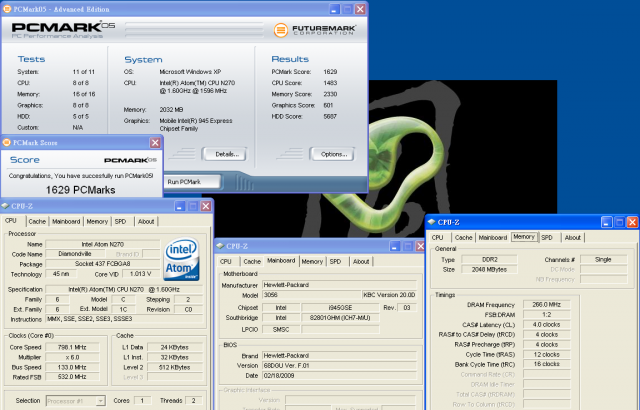640x410 pixels.
Task: Click the PCMark05 title bar icon
Action: (x=7, y=9)
